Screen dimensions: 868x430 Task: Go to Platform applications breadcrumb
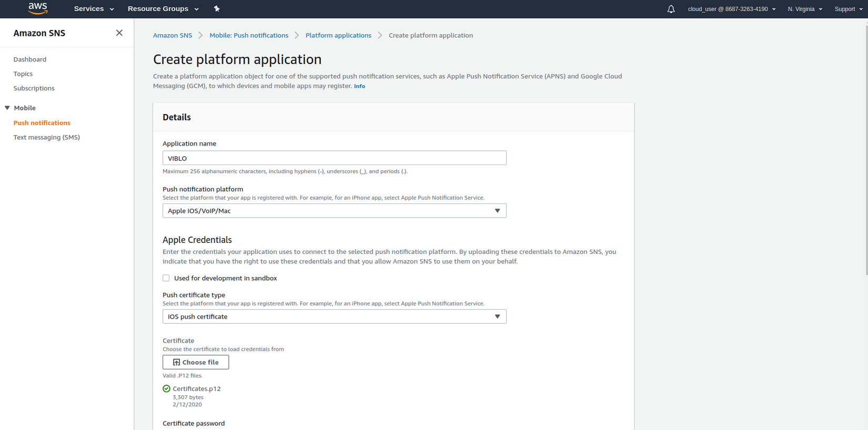click(x=338, y=35)
